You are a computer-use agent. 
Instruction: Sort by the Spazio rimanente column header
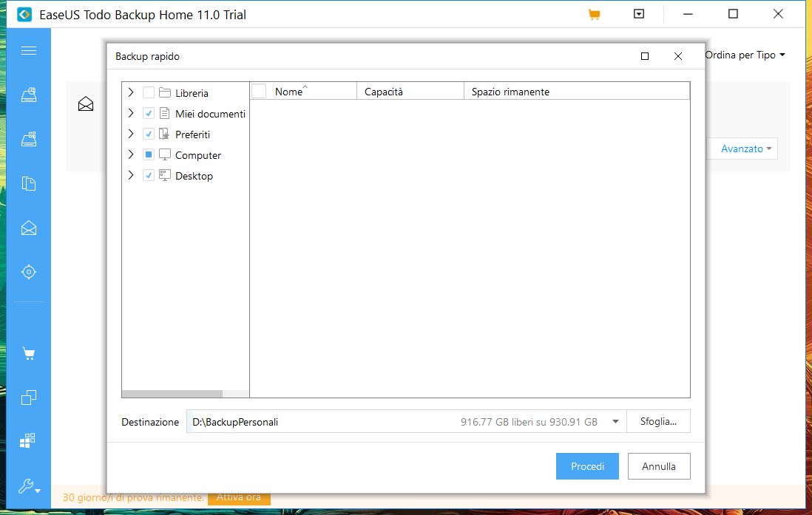point(576,91)
